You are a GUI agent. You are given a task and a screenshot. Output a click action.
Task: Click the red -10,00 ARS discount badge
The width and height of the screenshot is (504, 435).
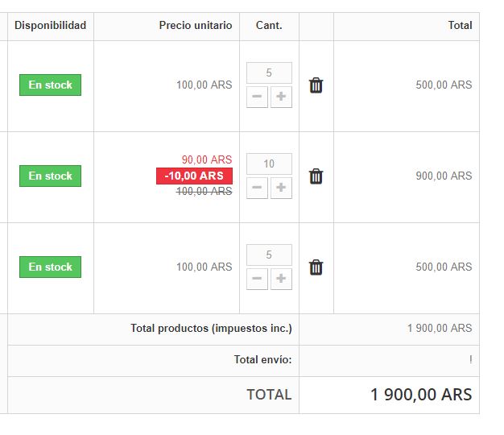click(194, 176)
